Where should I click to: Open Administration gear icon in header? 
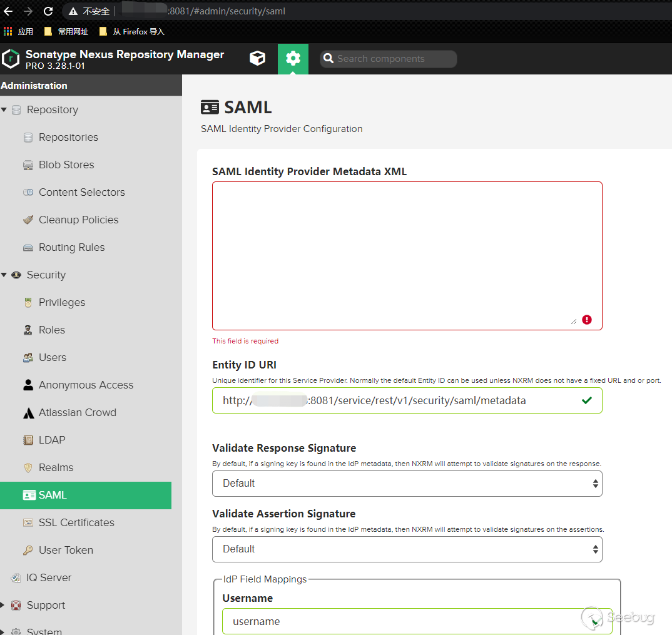click(293, 58)
